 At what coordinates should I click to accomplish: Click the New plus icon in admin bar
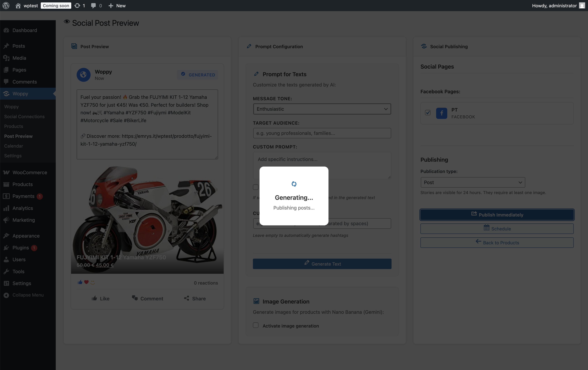point(111,6)
